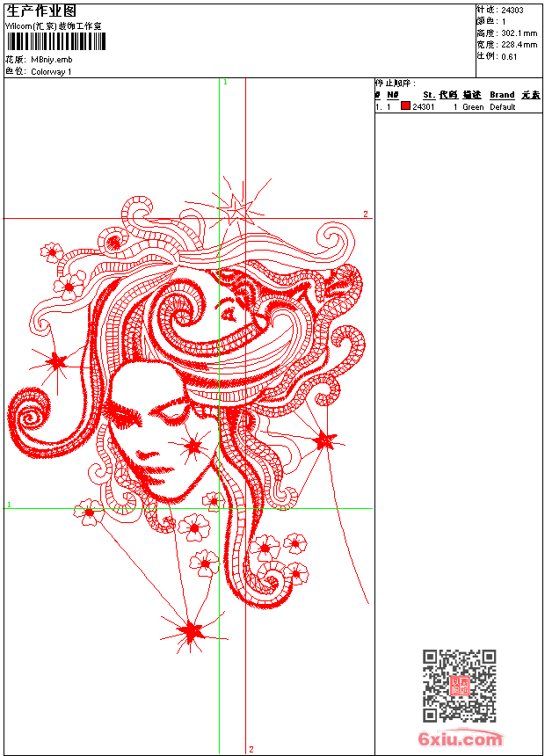The width and height of the screenshot is (545, 756).
Task: Click the red horizontal guide marker 2
Action: click(x=366, y=214)
